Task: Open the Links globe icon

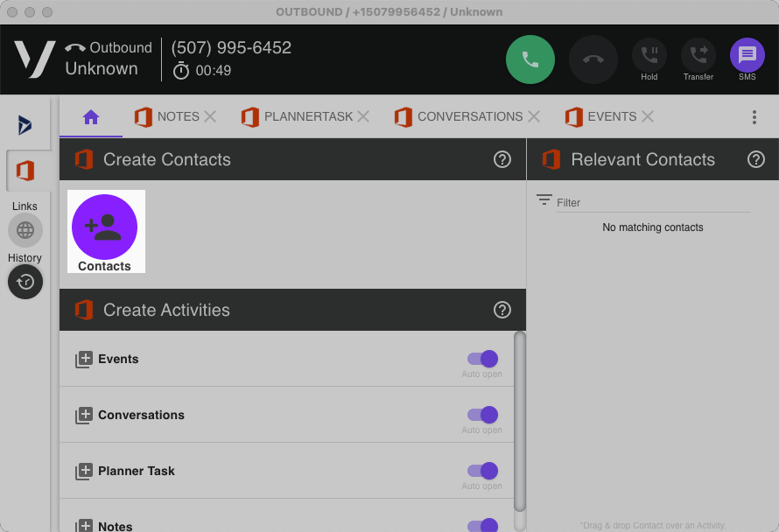Action: pyautogui.click(x=25, y=230)
